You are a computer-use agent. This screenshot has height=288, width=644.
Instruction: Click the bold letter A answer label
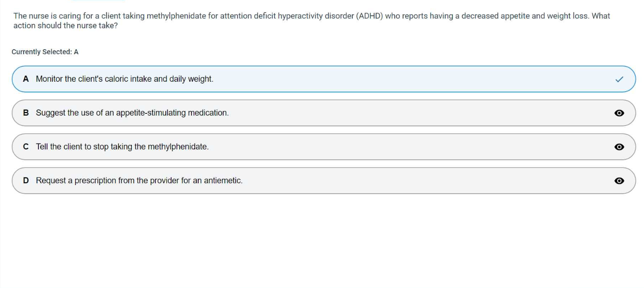[26, 79]
